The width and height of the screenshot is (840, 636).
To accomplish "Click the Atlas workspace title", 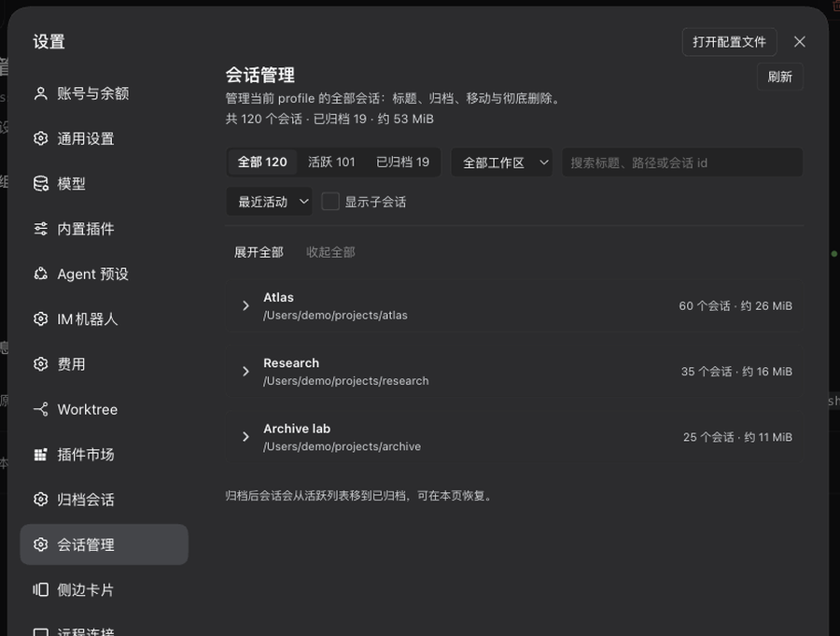I will coord(278,297).
